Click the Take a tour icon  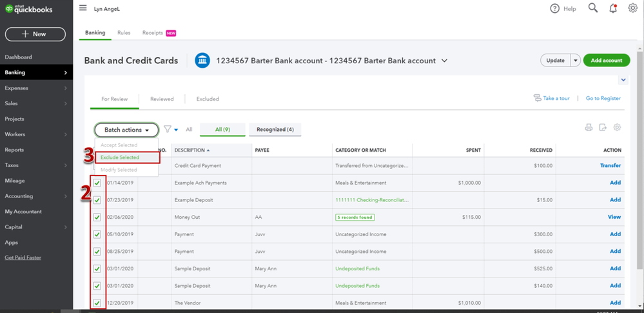coord(537,98)
